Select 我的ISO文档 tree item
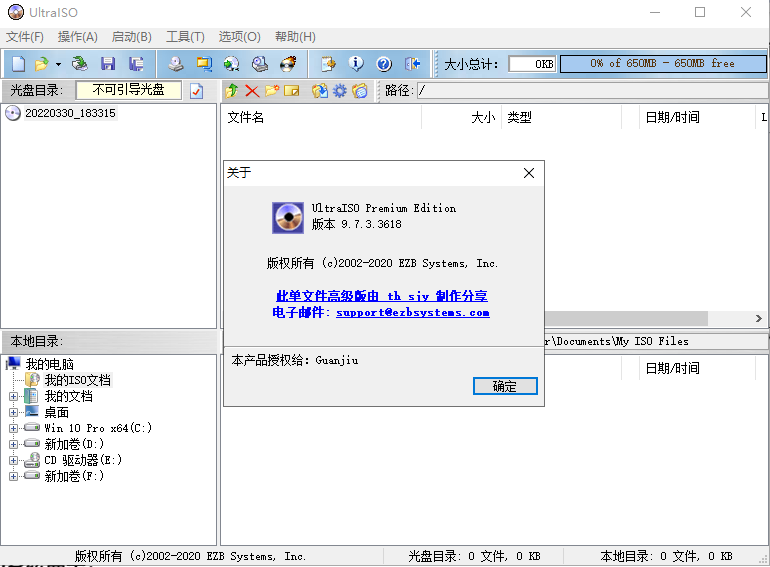This screenshot has width=770, height=567. [78, 380]
